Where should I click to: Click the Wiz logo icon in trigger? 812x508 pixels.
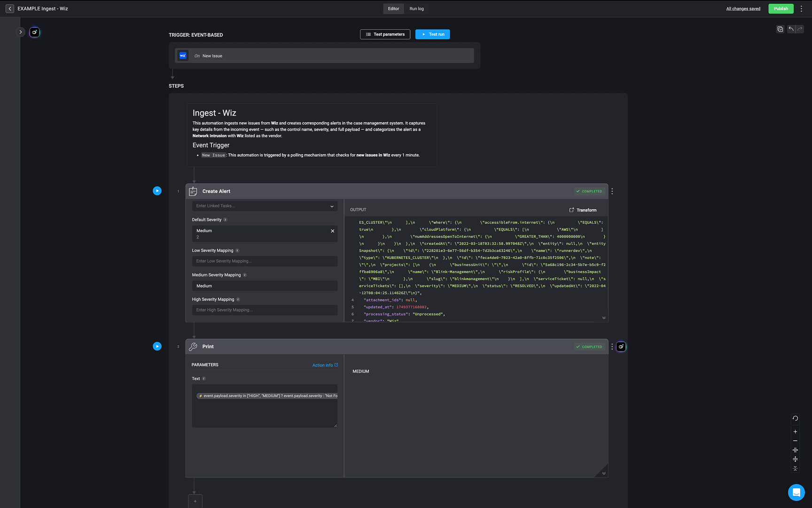pos(183,55)
